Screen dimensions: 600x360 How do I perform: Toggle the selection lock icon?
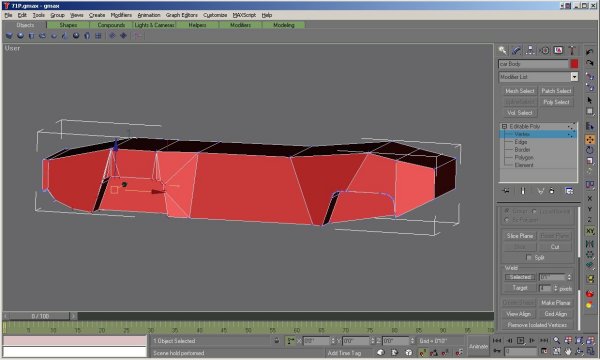point(277,340)
